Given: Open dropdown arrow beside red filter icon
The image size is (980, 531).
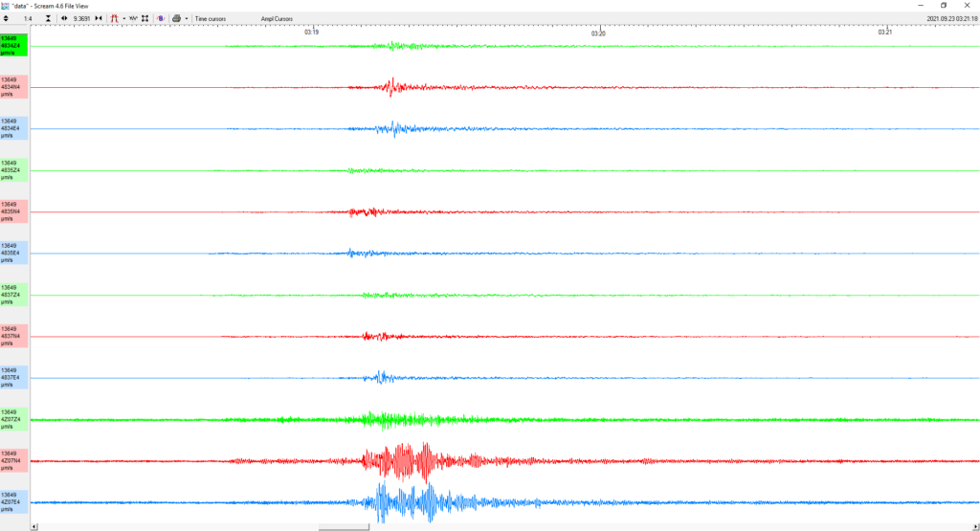Looking at the screenshot, I should tap(123, 19).
